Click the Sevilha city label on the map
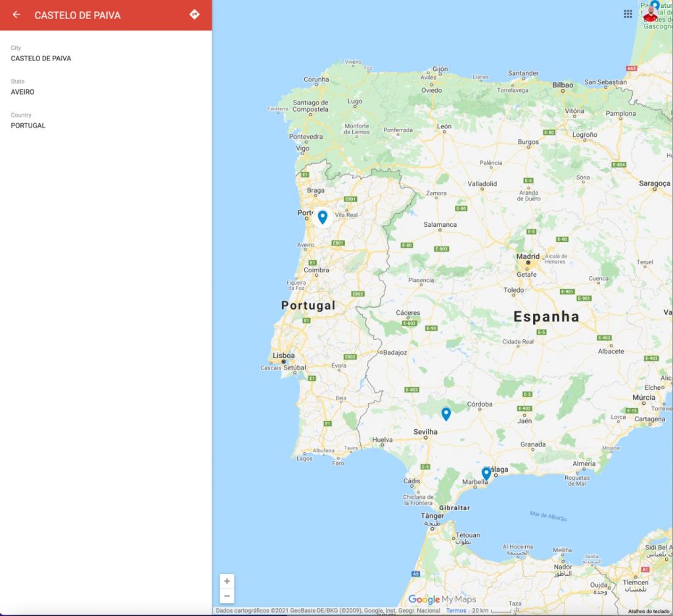673x616 pixels. point(425,432)
